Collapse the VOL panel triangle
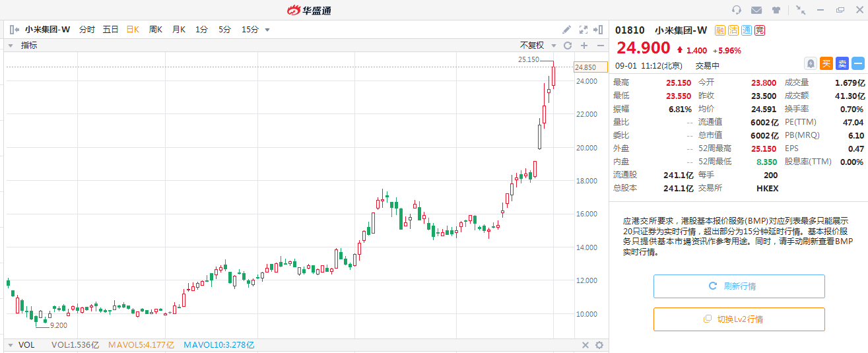868x353 pixels. [11, 345]
